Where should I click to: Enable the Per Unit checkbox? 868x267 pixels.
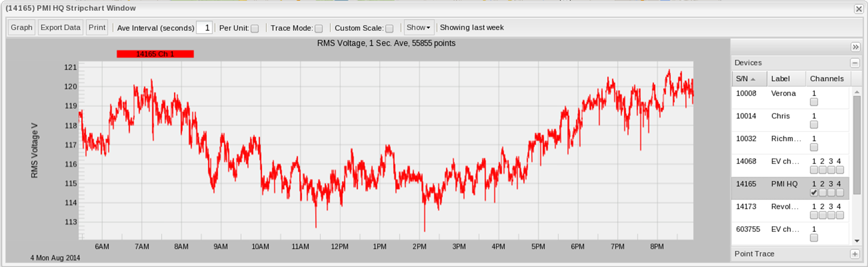255,28
